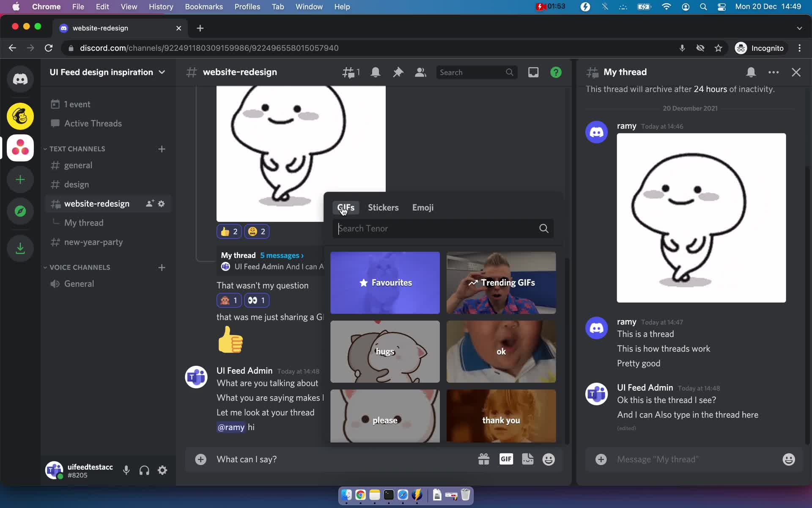This screenshot has height=508, width=812.
Task: Open the Mailchimp server icon
Action: point(20,116)
